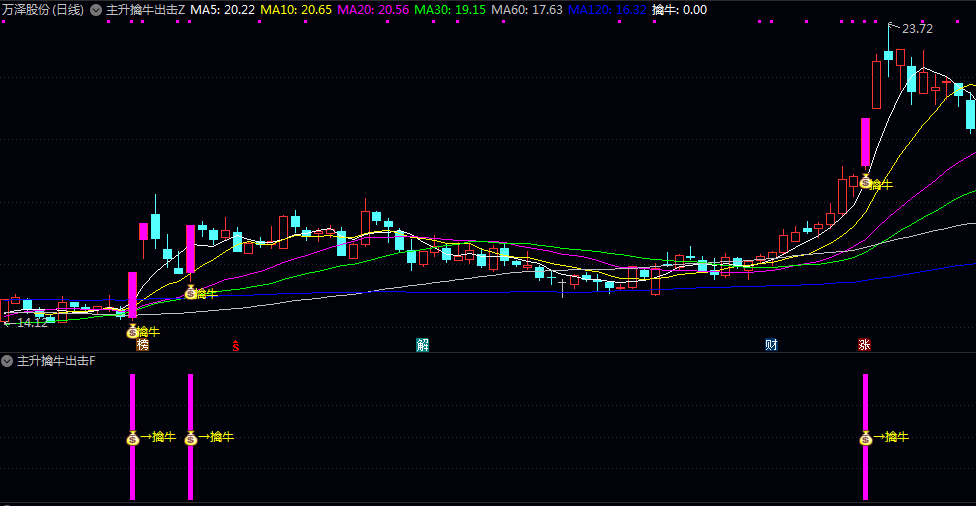
Task: Click the rightmost 擒牛 money bag on the main chart
Action: point(865,183)
